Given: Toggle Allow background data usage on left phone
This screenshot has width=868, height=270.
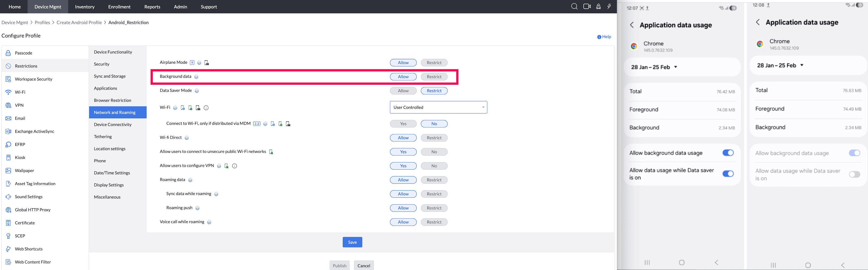Looking at the screenshot, I should (x=728, y=153).
